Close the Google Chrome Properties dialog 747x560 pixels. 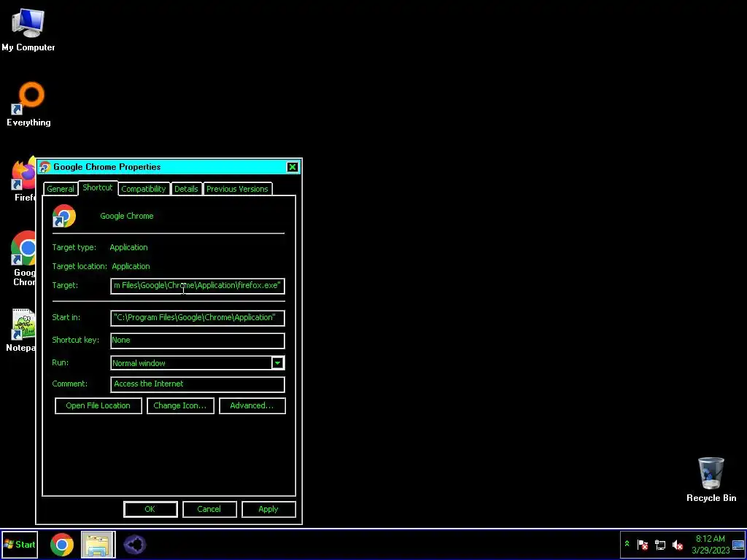point(293,167)
